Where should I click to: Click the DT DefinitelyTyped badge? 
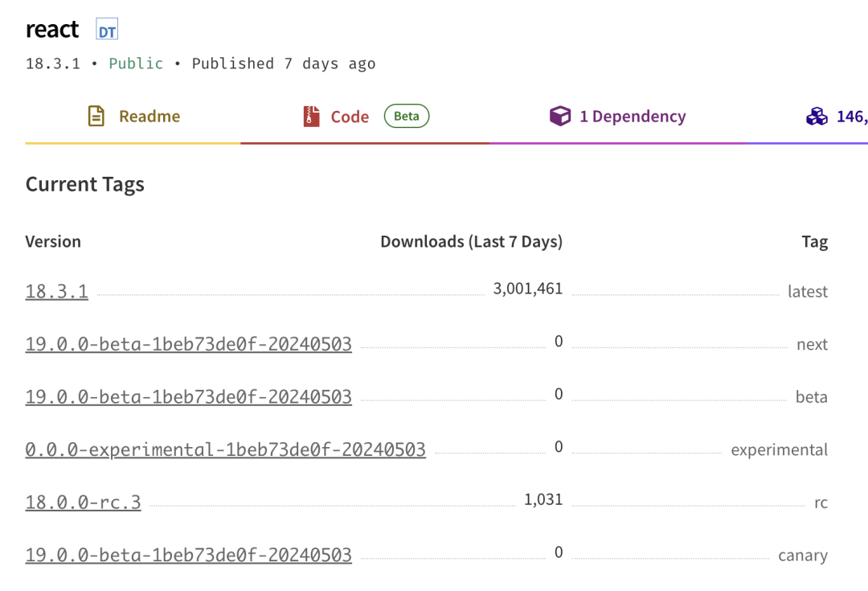point(105,29)
